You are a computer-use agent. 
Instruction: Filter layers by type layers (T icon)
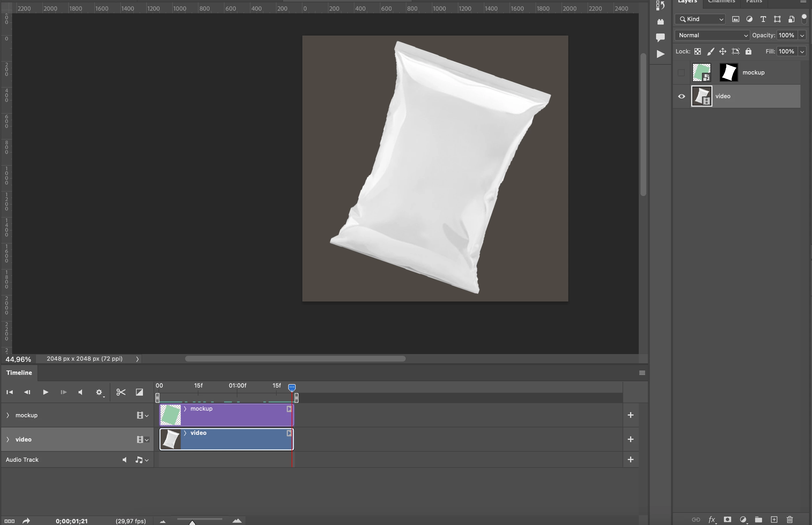click(763, 19)
